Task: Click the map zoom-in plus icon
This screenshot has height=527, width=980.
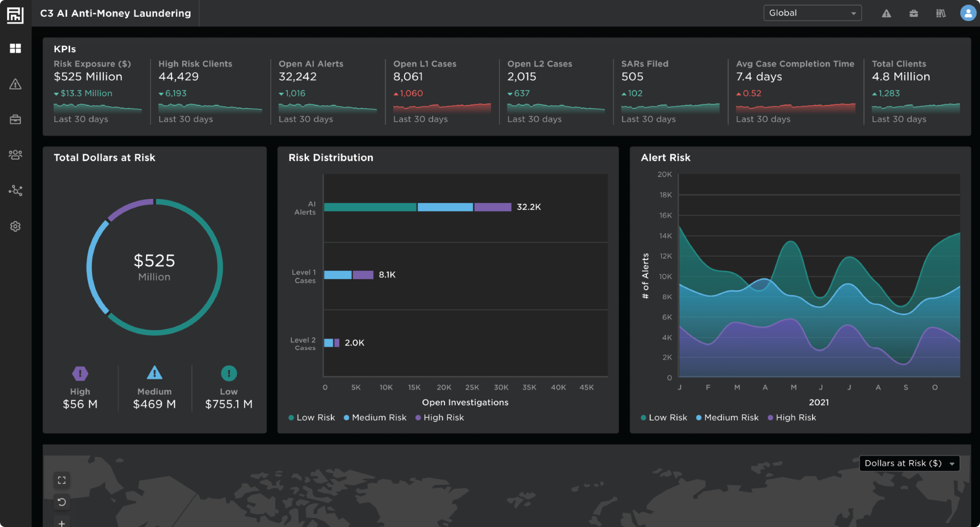Action: click(x=62, y=523)
